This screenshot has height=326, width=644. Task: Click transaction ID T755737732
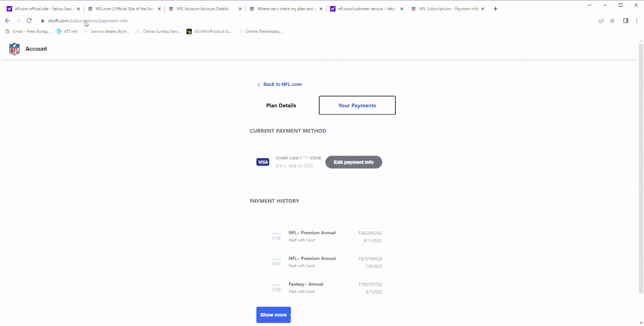coord(370,284)
